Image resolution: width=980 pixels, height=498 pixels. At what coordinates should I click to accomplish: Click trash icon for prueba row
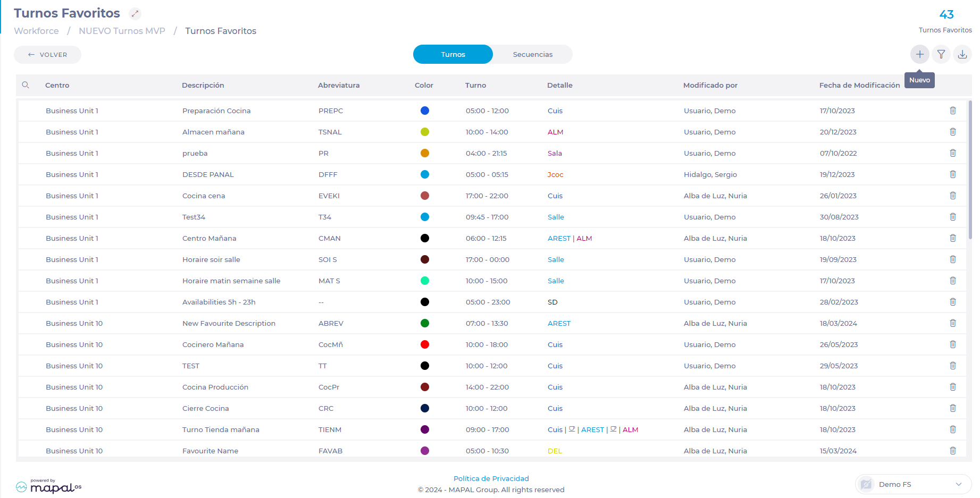(953, 153)
